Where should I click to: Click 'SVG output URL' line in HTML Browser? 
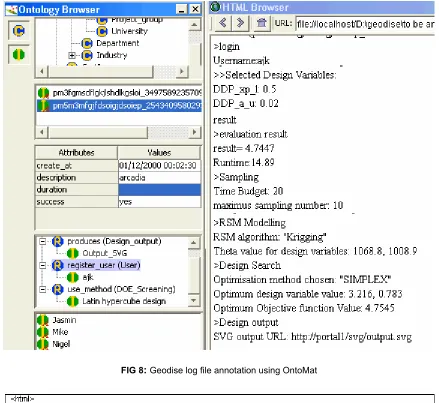coord(312,337)
